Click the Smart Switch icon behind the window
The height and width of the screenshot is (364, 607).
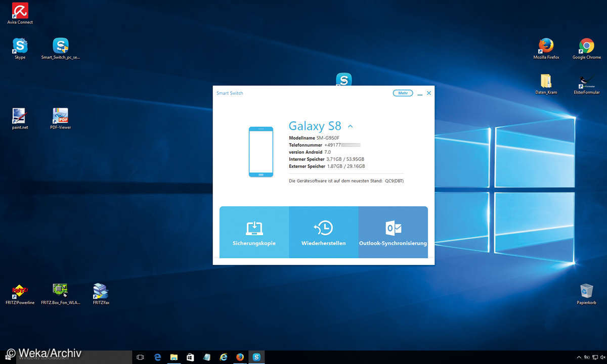[x=343, y=79]
